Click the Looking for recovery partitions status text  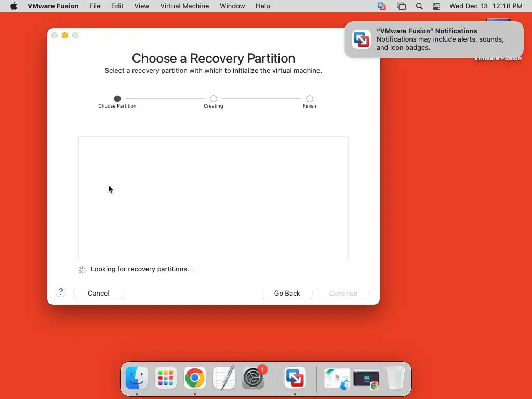[142, 269]
